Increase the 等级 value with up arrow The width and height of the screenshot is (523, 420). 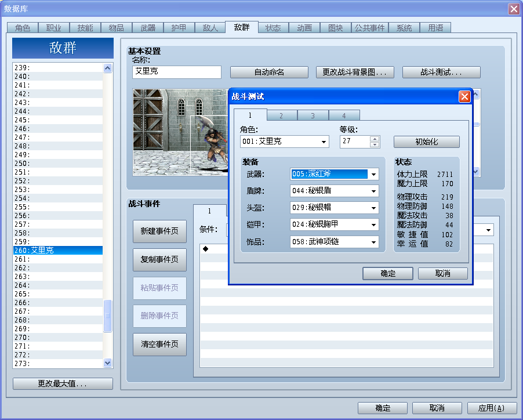click(x=375, y=139)
